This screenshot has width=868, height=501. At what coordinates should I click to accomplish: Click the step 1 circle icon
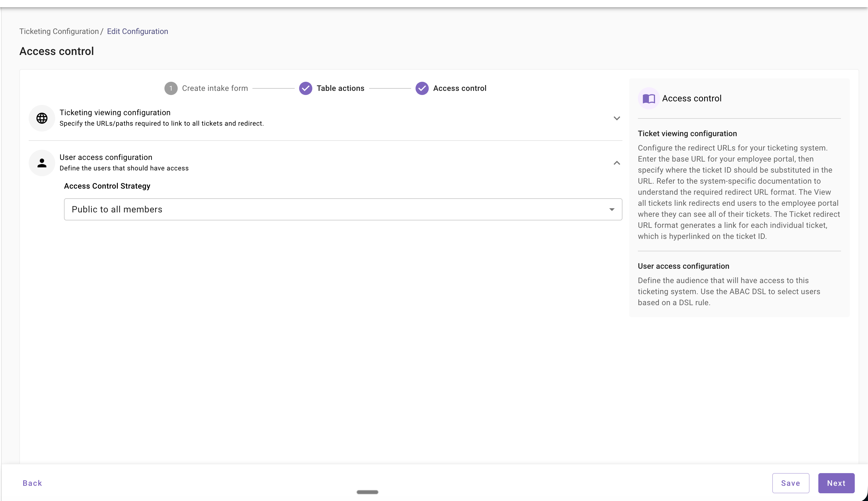click(171, 88)
